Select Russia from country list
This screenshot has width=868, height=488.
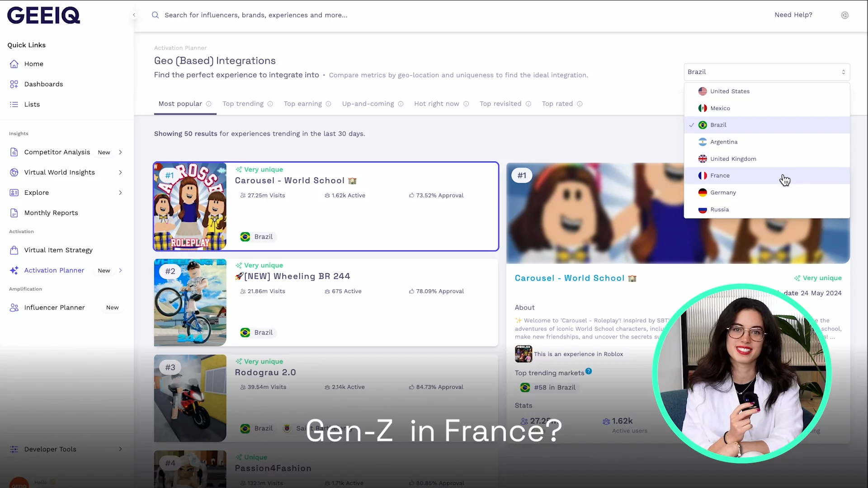click(x=767, y=210)
